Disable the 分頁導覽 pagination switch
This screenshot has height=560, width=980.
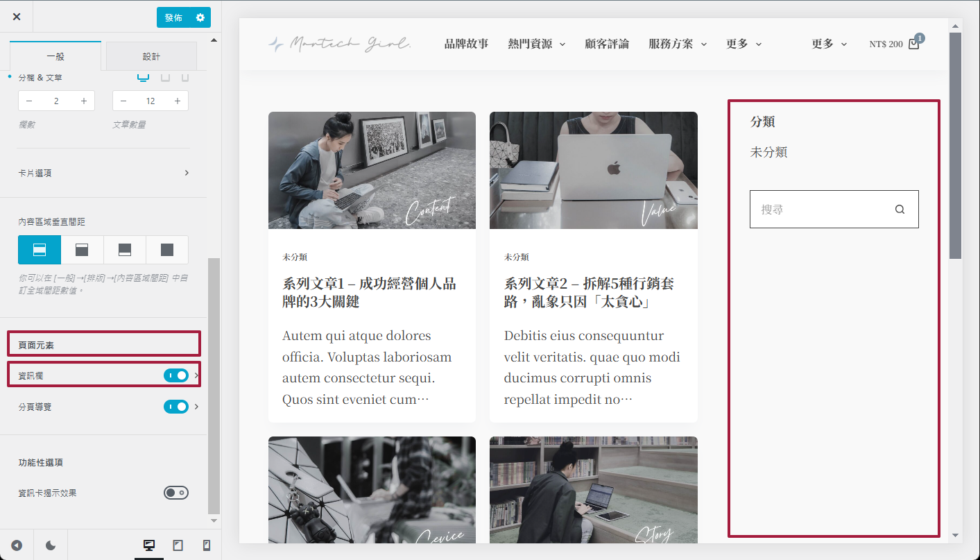pos(176,407)
